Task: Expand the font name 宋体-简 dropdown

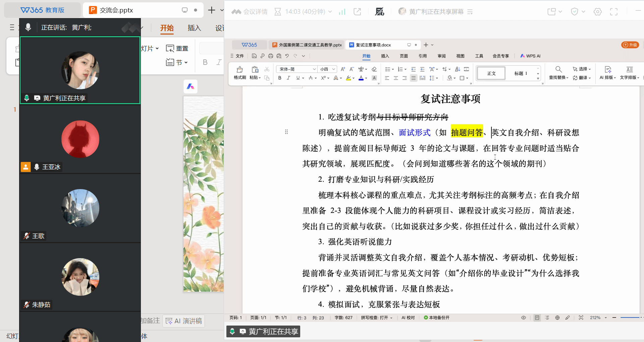Action: pyautogui.click(x=314, y=69)
